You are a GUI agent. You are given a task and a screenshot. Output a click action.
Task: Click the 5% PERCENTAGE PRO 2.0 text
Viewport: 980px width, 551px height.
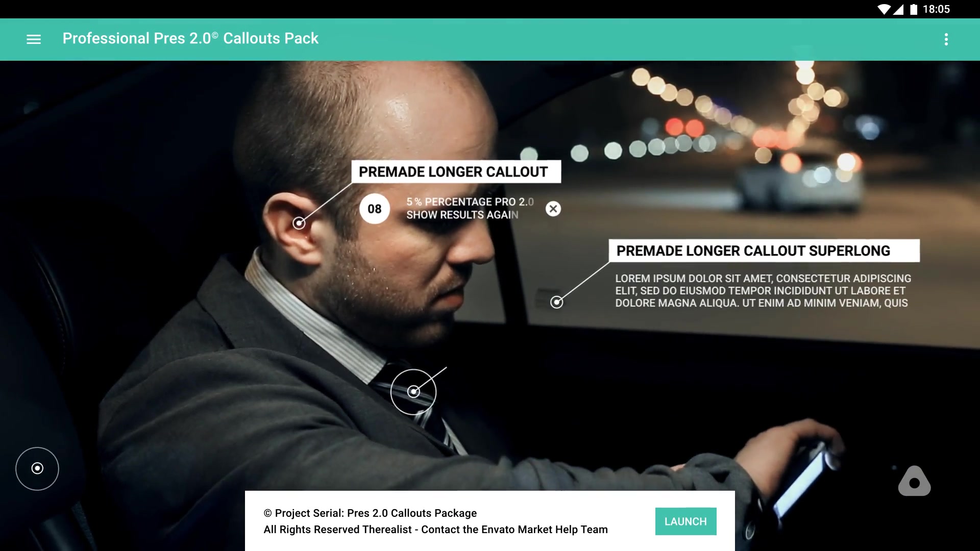click(470, 202)
